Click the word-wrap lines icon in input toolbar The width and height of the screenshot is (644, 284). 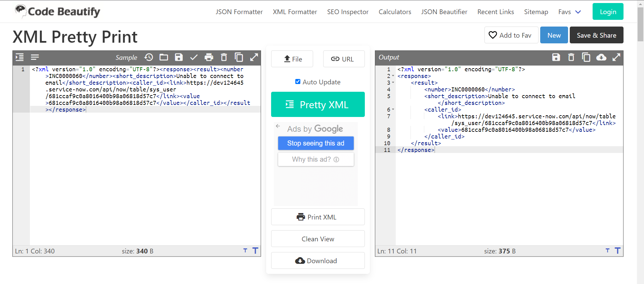coord(35,57)
